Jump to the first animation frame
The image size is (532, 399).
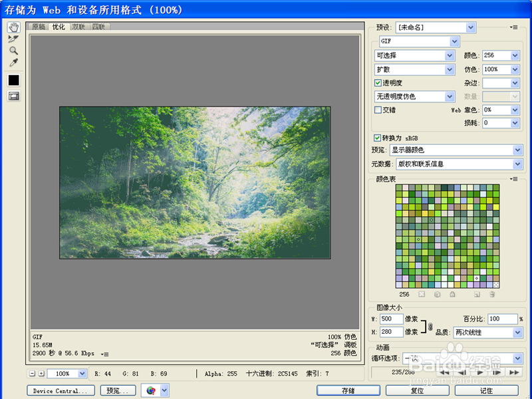pyautogui.click(x=444, y=372)
